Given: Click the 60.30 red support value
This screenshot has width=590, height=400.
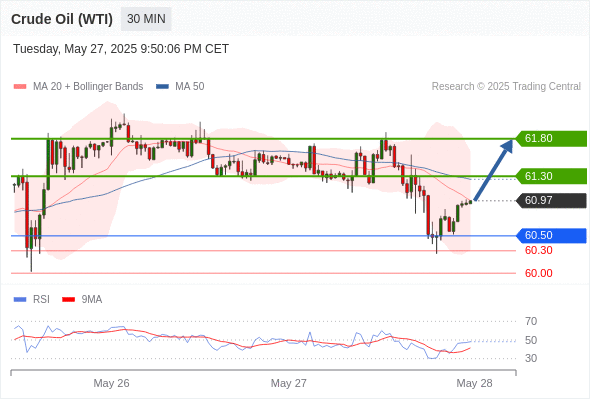Looking at the screenshot, I should coord(538,250).
